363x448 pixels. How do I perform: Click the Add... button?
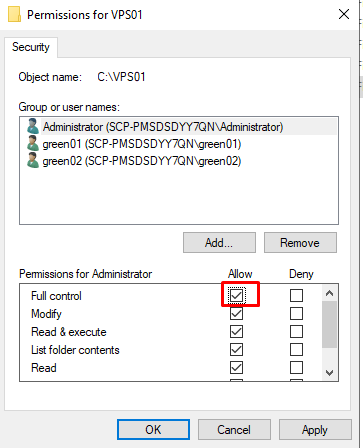[219, 243]
